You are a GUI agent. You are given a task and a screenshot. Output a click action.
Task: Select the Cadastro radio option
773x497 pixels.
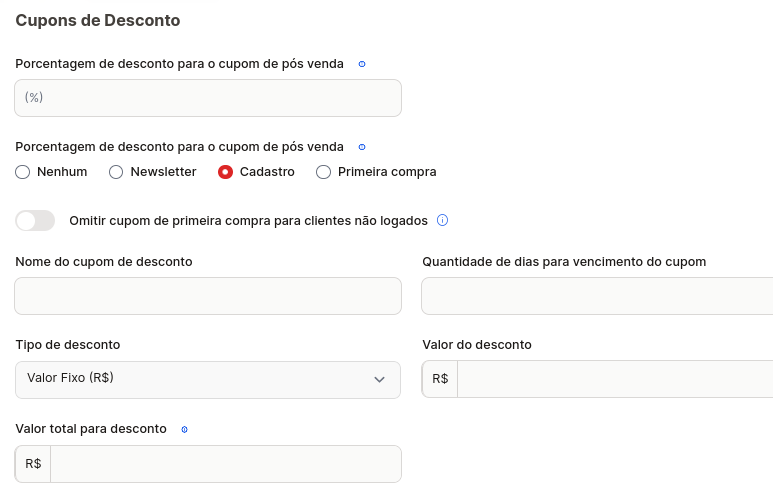pyautogui.click(x=225, y=172)
